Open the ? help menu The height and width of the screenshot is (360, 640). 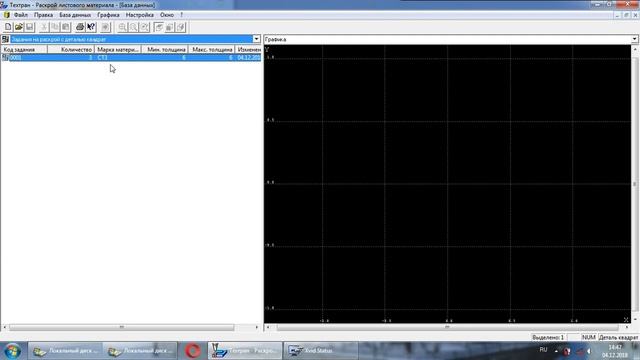(182, 15)
